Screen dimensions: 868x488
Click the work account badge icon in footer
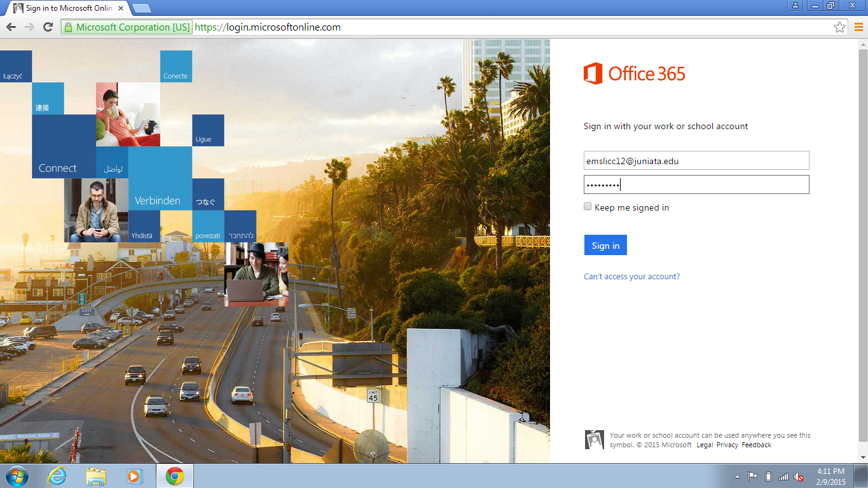point(594,440)
